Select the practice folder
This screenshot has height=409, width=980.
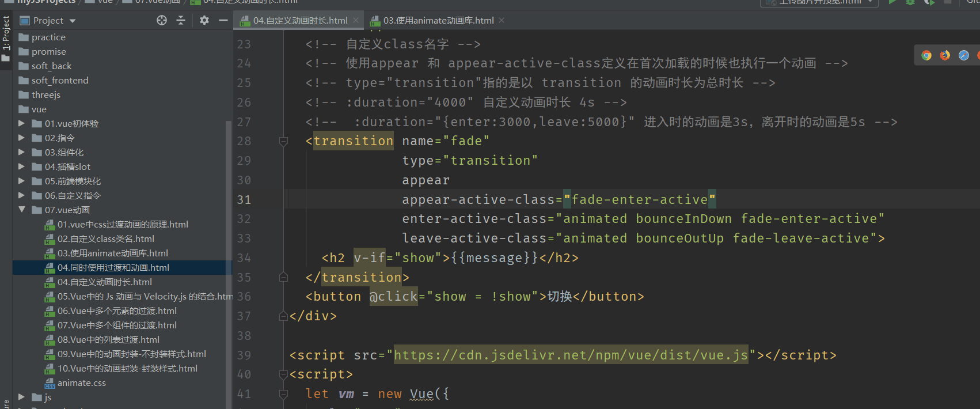tap(48, 37)
